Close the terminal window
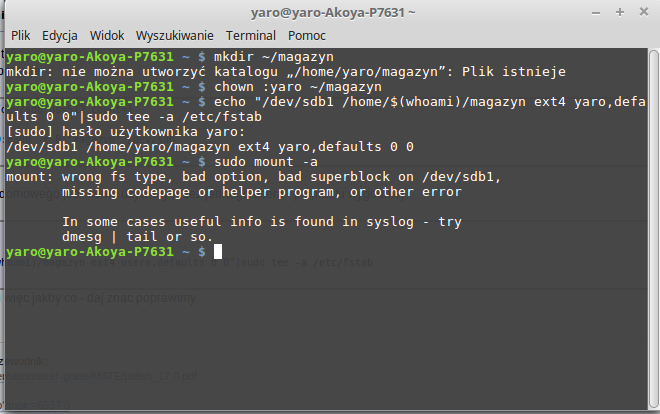Viewport: 660px width, 414px height. point(644,12)
